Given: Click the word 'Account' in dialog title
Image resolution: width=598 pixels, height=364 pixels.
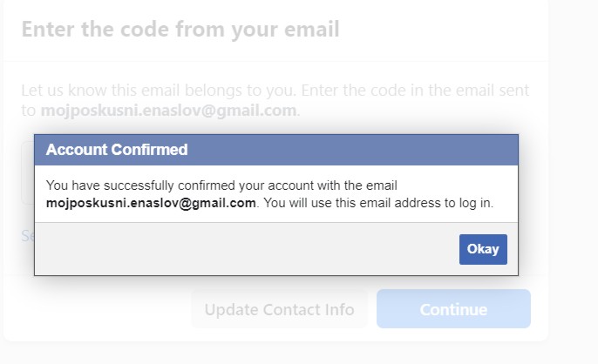Looking at the screenshot, I should coord(77,150).
